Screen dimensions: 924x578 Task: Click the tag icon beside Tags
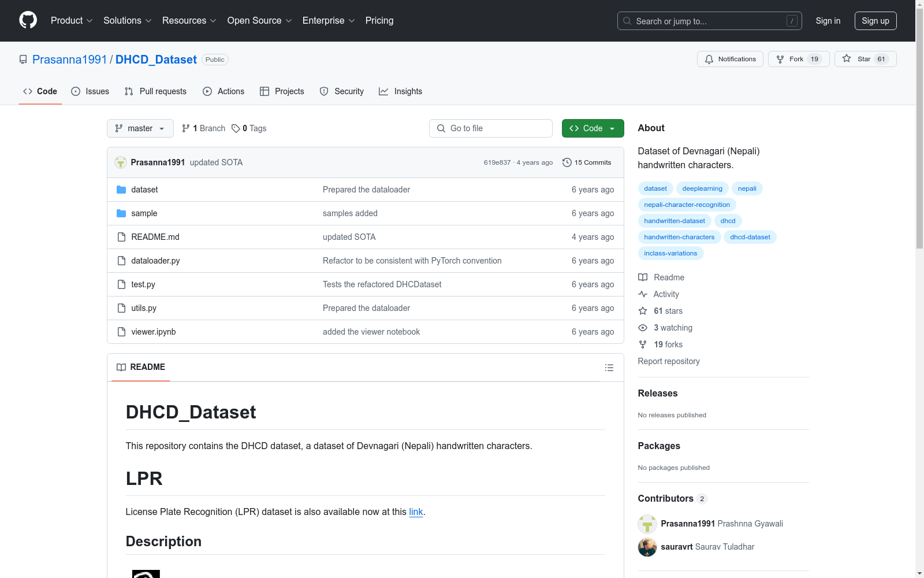coord(236,128)
